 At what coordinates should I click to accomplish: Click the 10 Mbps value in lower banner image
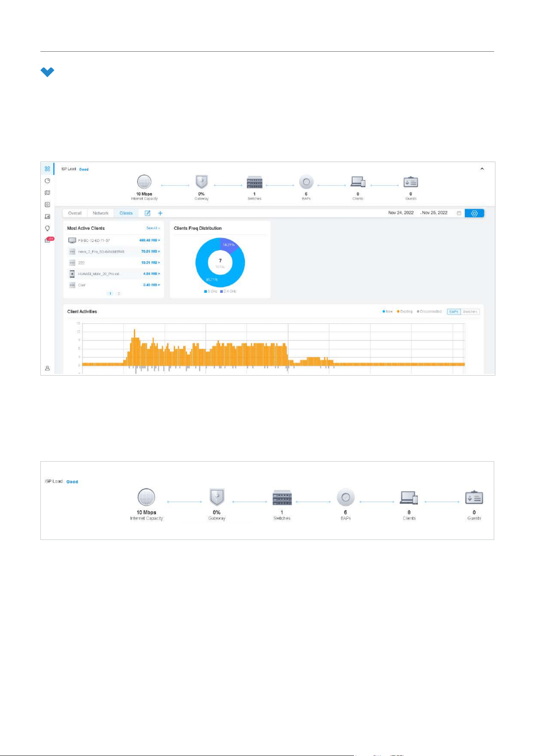[x=146, y=512]
